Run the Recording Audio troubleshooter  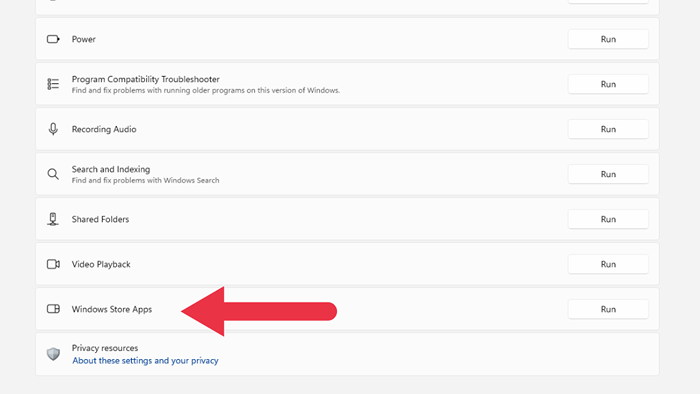click(608, 129)
